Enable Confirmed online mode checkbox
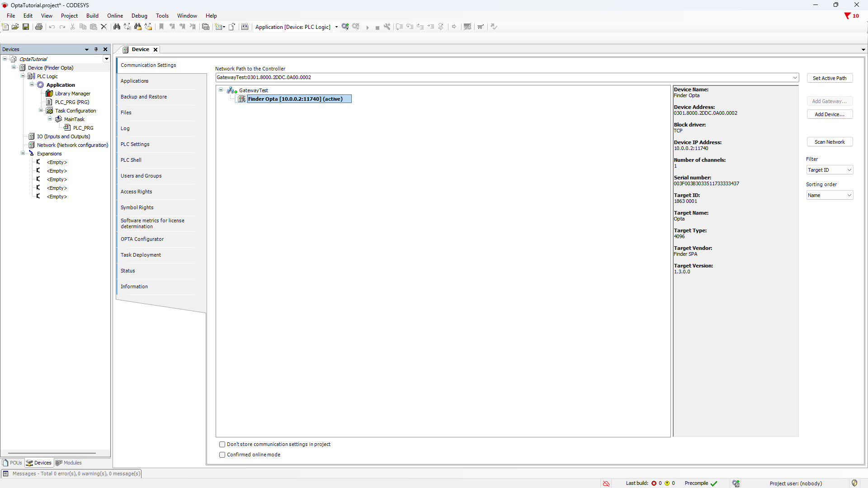Image resolution: width=868 pixels, height=488 pixels. [222, 455]
